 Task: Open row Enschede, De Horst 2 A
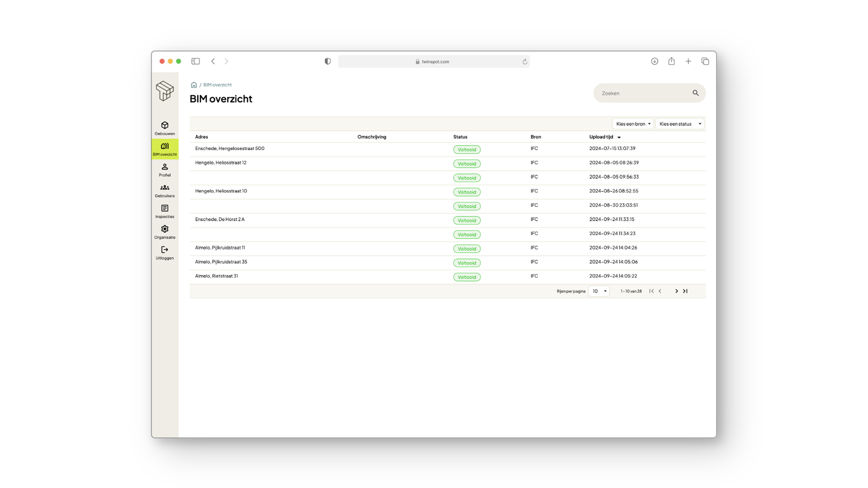pos(448,220)
